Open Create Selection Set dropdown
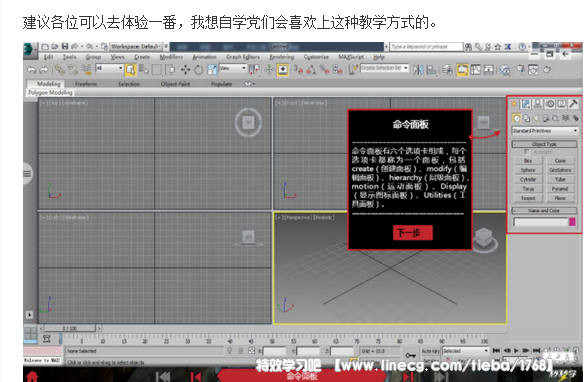This screenshot has width=587, height=382. pyautogui.click(x=384, y=68)
